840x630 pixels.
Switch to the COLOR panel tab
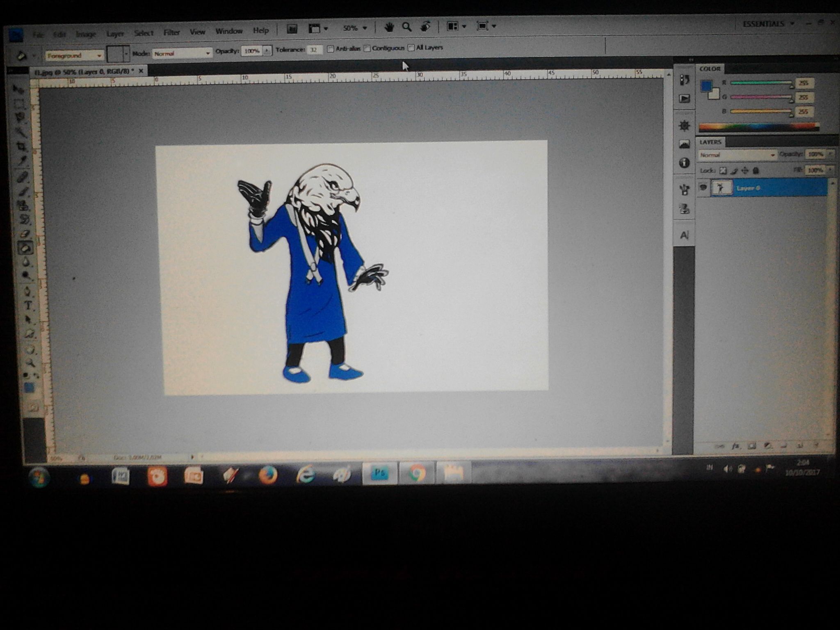(710, 69)
